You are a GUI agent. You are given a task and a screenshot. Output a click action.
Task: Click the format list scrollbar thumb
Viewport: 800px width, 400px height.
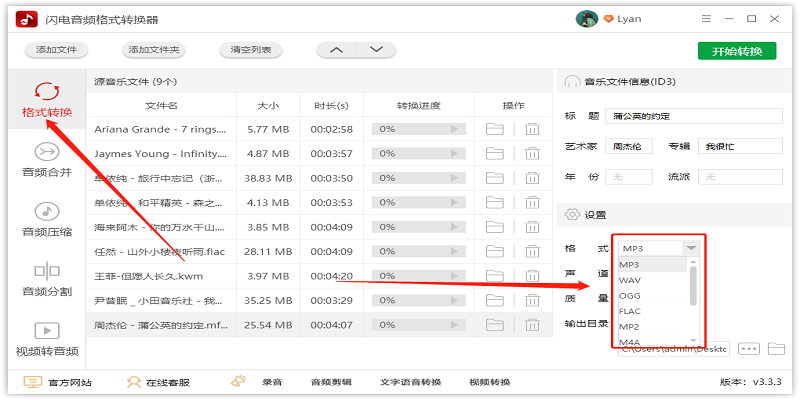693,286
